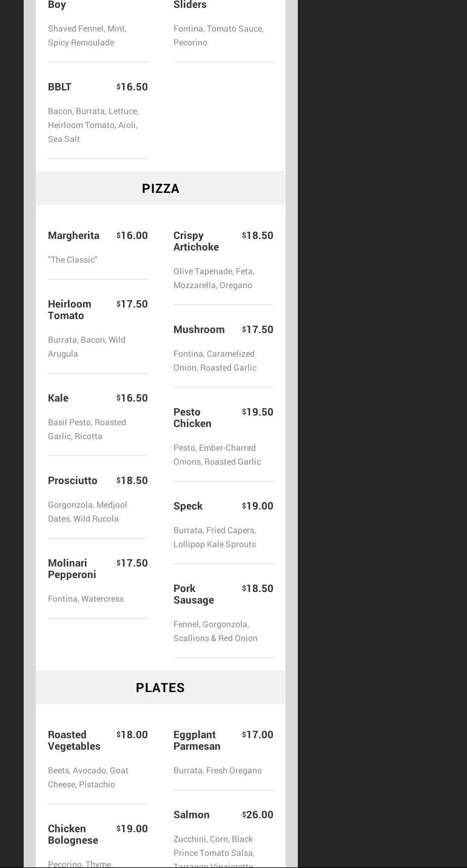Screen dimensions: 467x868
Task: Select the BBLT sandwich title
Action: point(59,87)
